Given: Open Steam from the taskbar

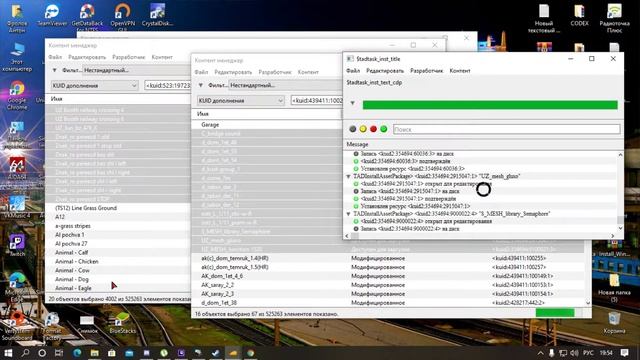Looking at the screenshot, I should 216,353.
